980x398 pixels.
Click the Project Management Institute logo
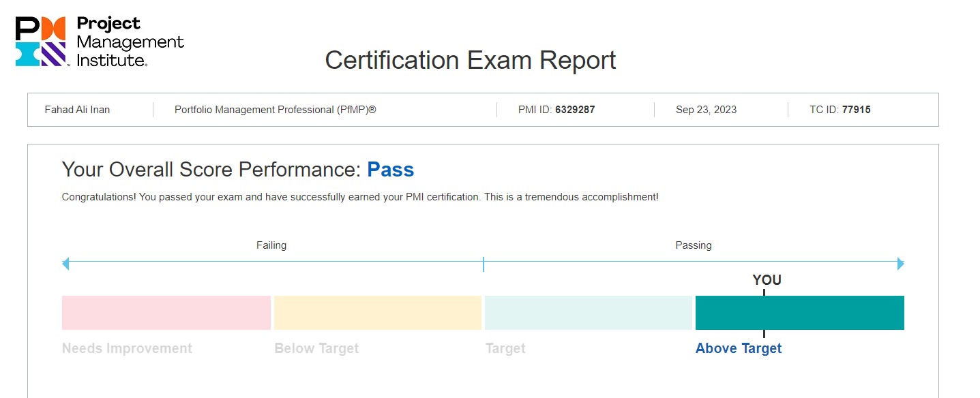tap(100, 42)
